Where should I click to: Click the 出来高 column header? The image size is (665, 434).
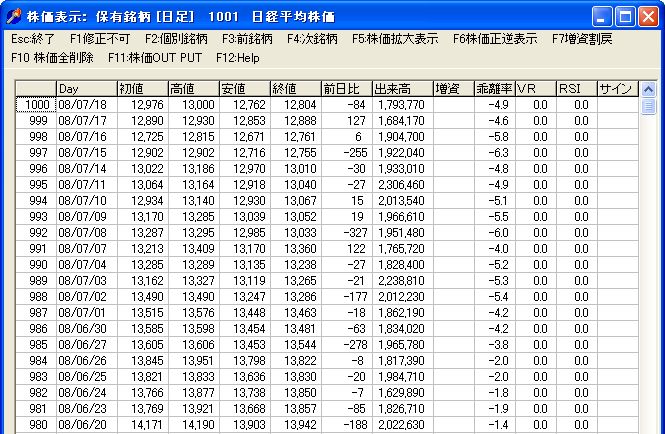403,89
